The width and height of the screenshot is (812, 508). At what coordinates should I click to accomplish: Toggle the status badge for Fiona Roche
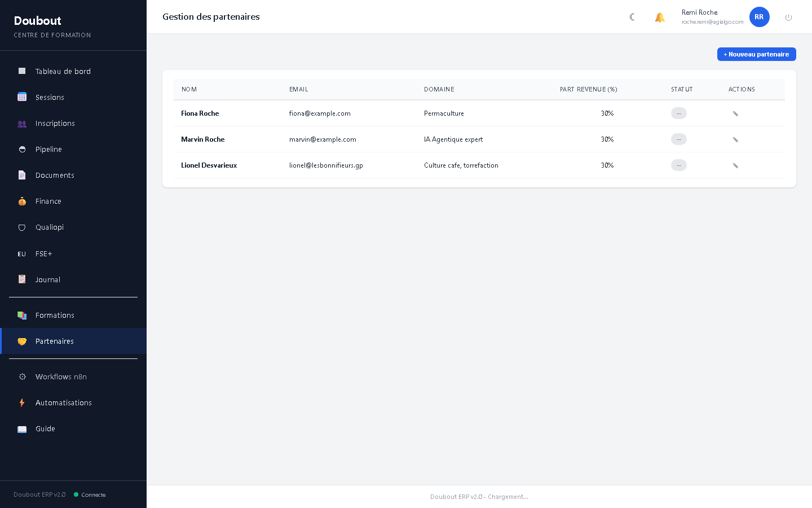678,113
